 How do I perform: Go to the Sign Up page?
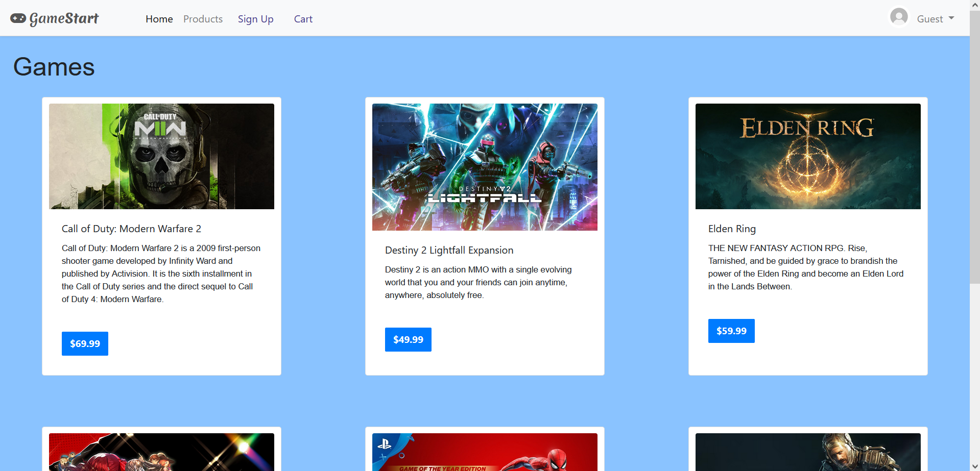[x=255, y=19]
